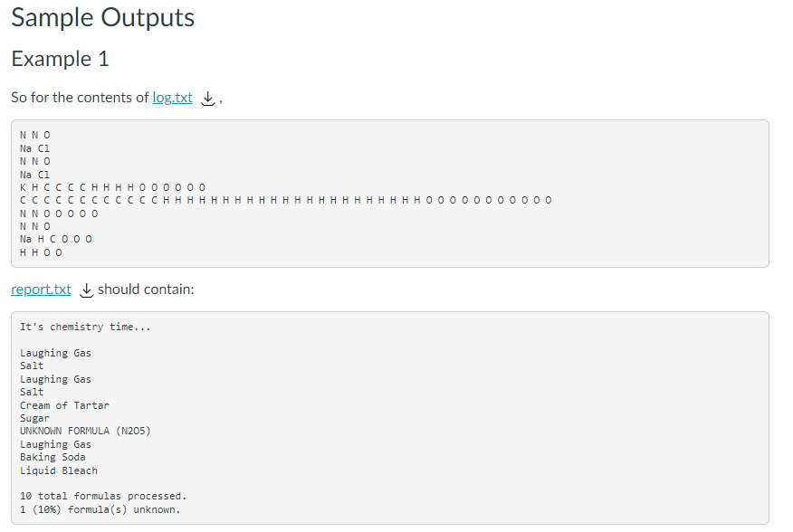Image resolution: width=793 pixels, height=532 pixels.
Task: Click the 'It's chemistry time...' line
Action: [x=85, y=327]
